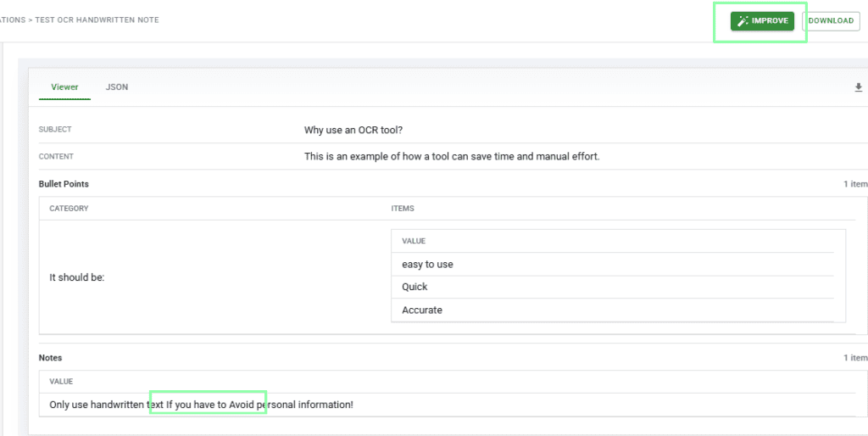Click the magic wand icon on Improve

743,21
